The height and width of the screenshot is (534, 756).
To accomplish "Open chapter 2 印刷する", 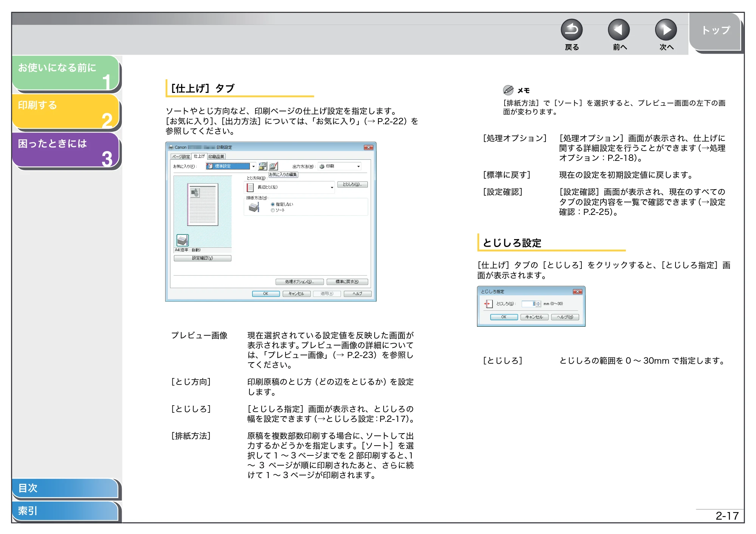I will (x=66, y=111).
